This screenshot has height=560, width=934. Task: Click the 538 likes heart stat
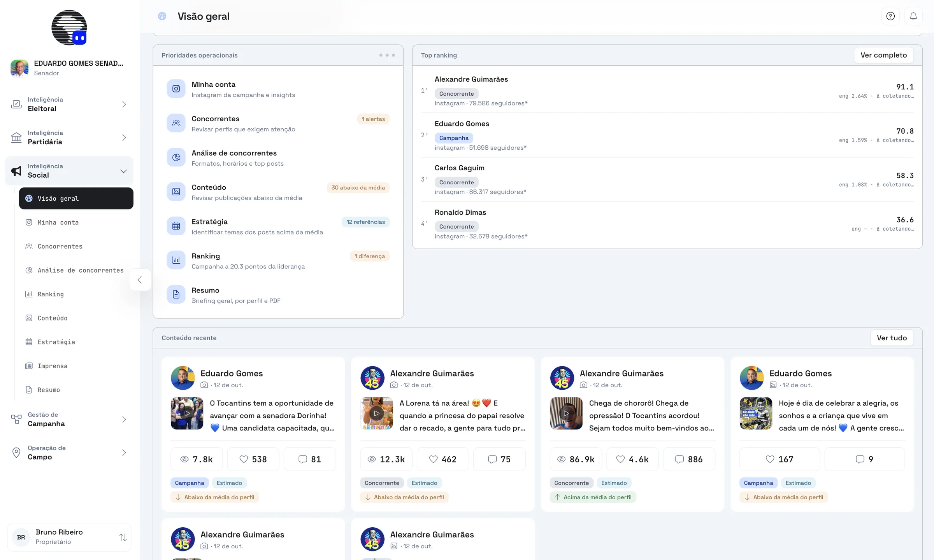[253, 459]
